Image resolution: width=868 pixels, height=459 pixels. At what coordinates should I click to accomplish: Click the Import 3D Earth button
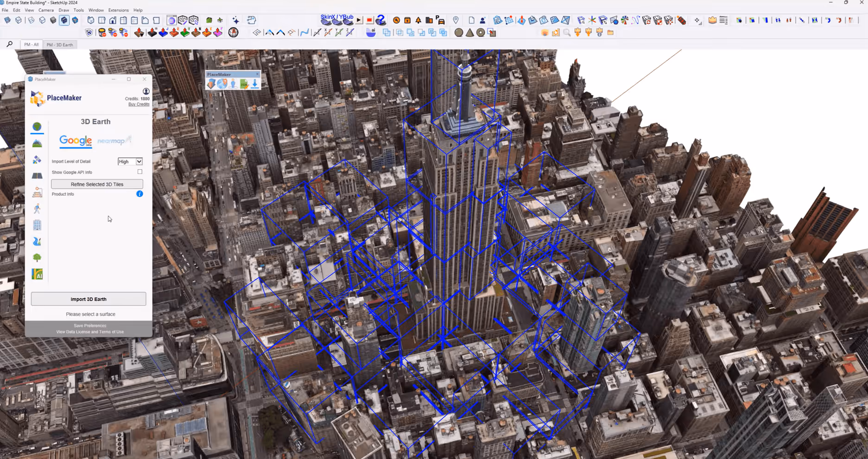(89, 299)
